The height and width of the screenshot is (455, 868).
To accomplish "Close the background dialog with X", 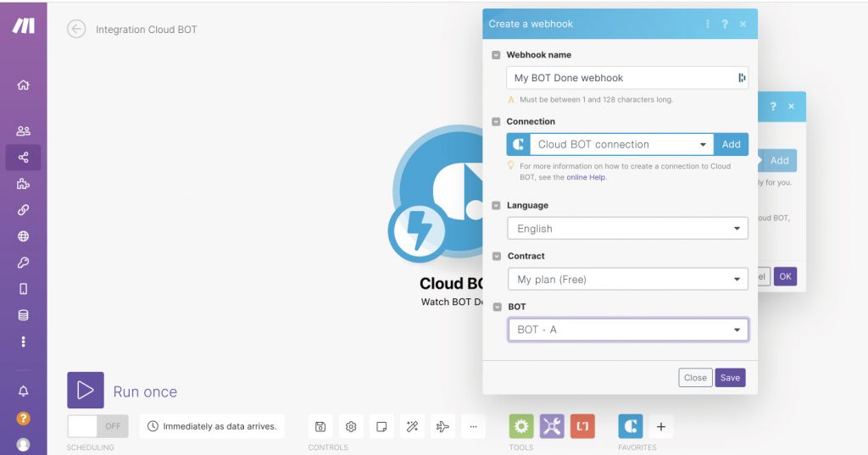I will (791, 106).
